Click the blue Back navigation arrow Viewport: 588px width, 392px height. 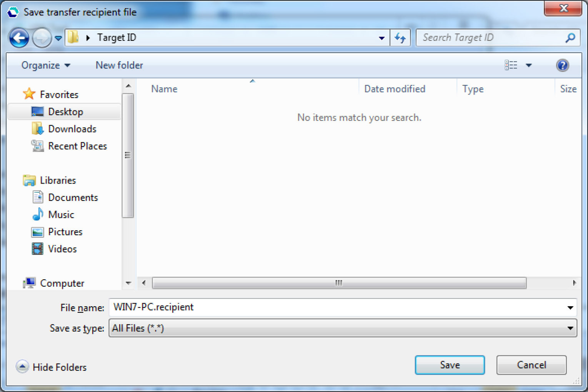click(19, 38)
